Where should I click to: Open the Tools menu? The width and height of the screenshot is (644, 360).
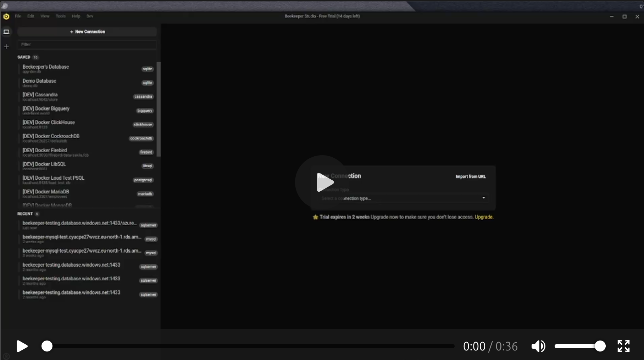[60, 16]
